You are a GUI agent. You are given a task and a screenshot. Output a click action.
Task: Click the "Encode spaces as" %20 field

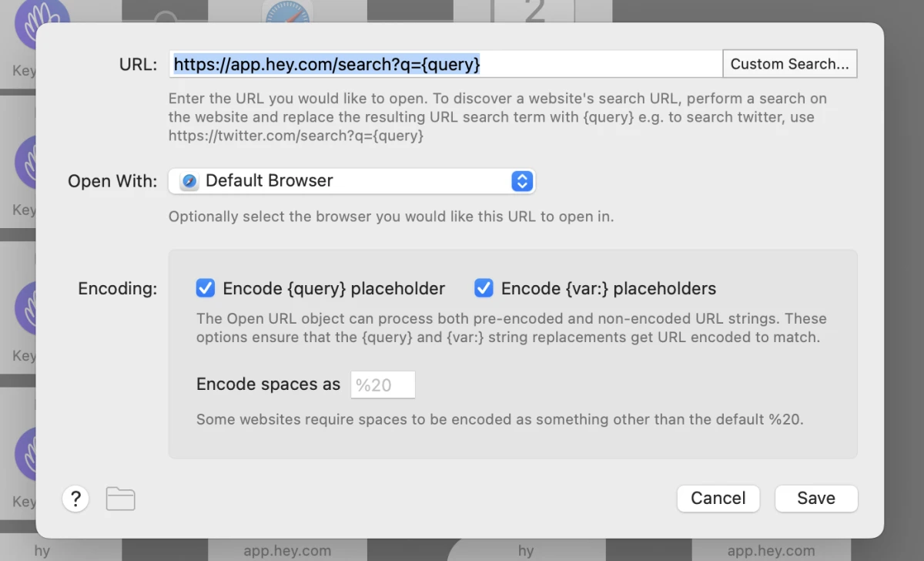[383, 384]
